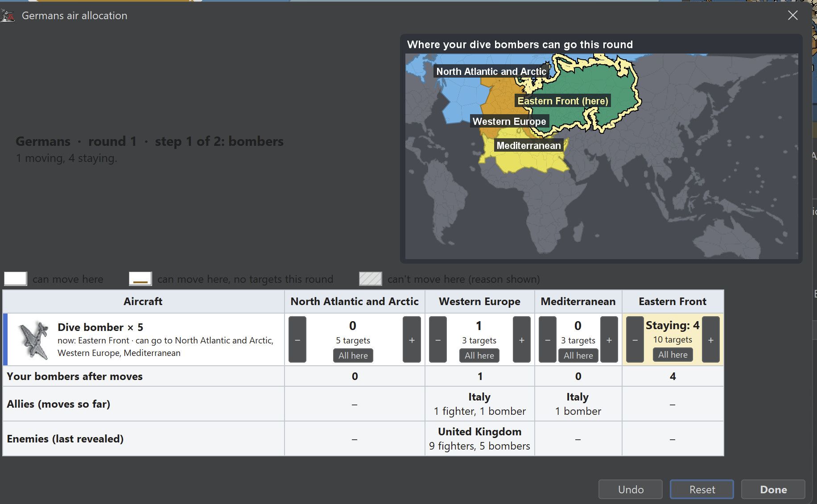Increase bombers sent to Western Europe
The image size is (817, 504).
521,340
